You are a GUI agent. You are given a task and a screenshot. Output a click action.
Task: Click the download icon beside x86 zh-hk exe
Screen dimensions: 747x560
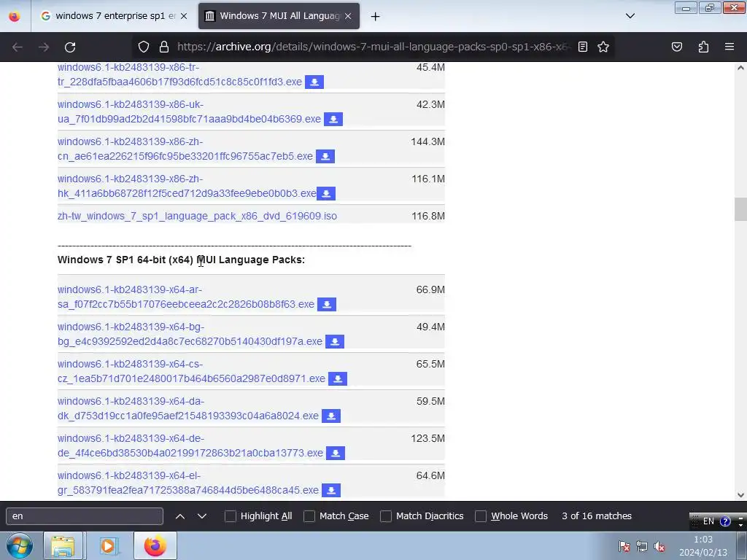tap(326, 193)
